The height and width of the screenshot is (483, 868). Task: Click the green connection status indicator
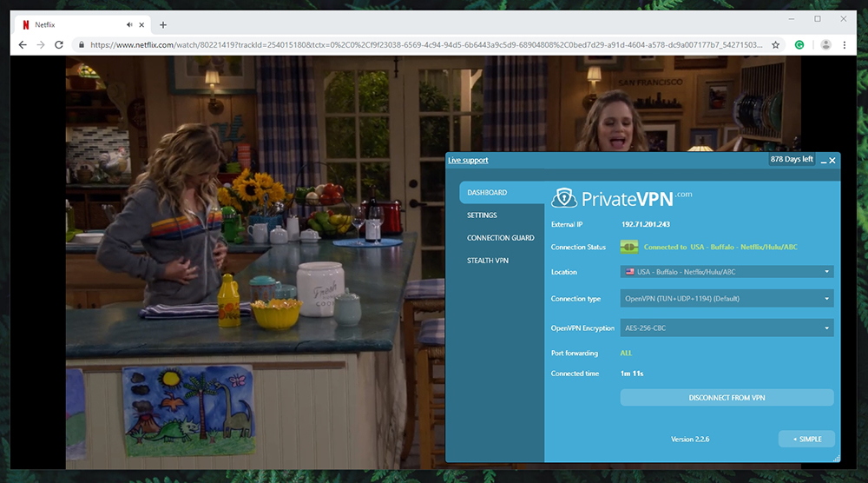tap(628, 247)
